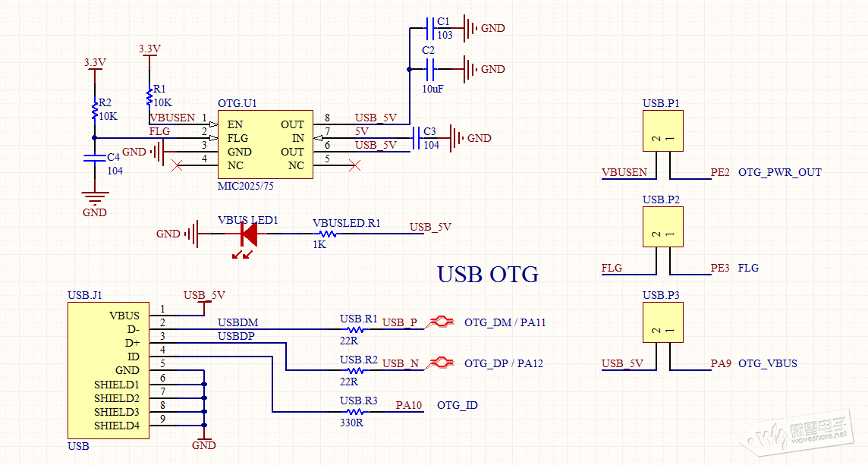Click the "D+" pin name in USB.J1
The height and width of the screenshot is (465, 868).
tap(132, 343)
